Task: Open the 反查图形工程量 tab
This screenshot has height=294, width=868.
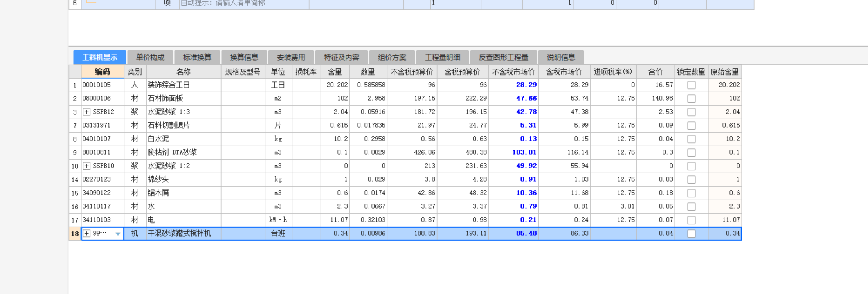Action: click(503, 57)
